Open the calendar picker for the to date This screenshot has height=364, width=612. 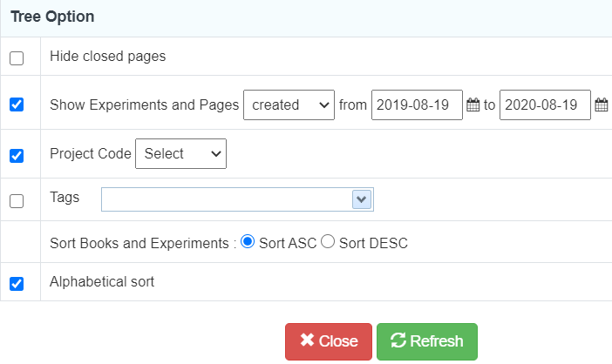tap(601, 104)
